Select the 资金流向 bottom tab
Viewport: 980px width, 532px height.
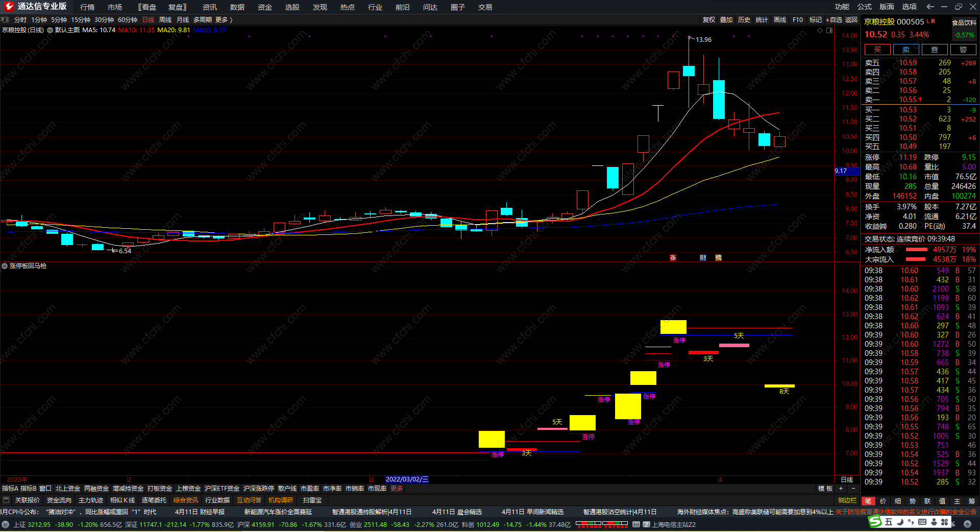(x=59, y=500)
